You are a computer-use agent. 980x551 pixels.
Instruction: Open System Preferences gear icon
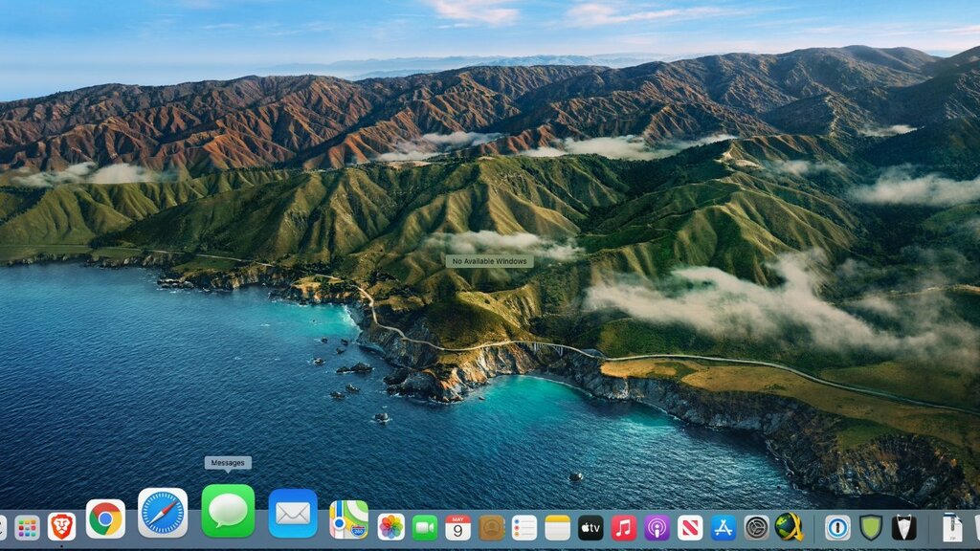point(757,527)
